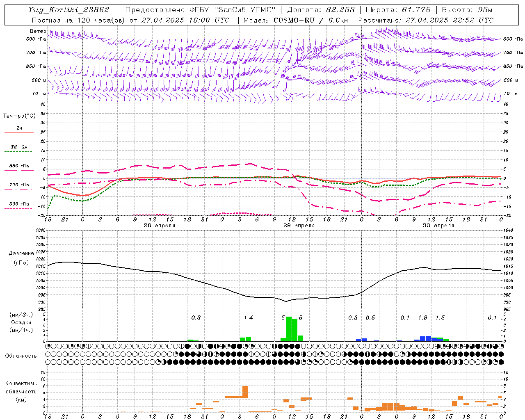Click the 1.5 precipitation total value
525x420 pixels.
pos(440,318)
